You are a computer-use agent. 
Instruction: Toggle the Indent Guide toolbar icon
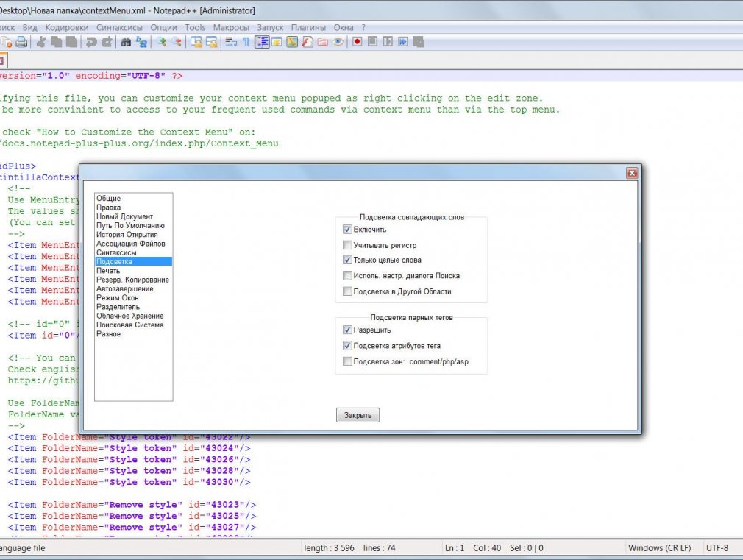[x=262, y=42]
